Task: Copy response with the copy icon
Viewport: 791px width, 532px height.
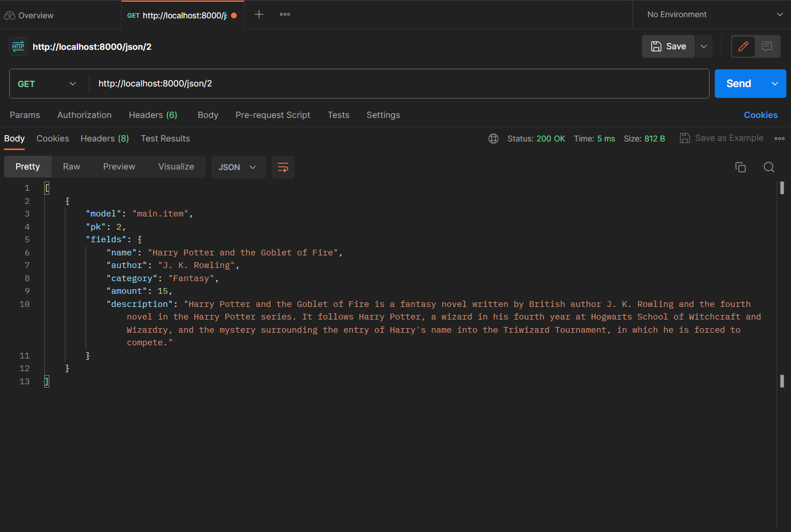Action: pos(741,167)
